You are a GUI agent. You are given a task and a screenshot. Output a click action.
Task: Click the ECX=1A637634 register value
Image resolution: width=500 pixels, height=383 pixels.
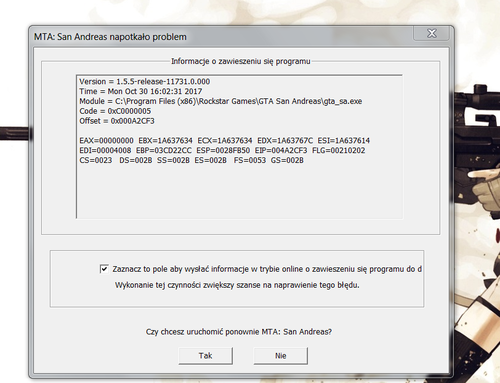point(225,141)
